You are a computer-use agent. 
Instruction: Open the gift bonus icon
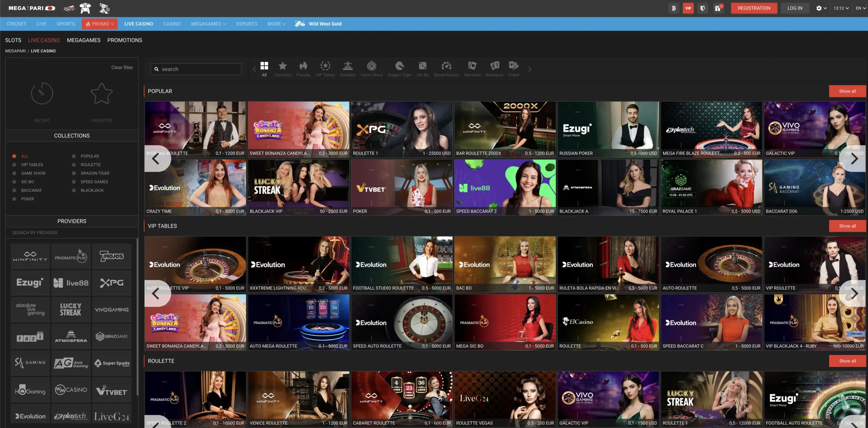click(x=718, y=8)
